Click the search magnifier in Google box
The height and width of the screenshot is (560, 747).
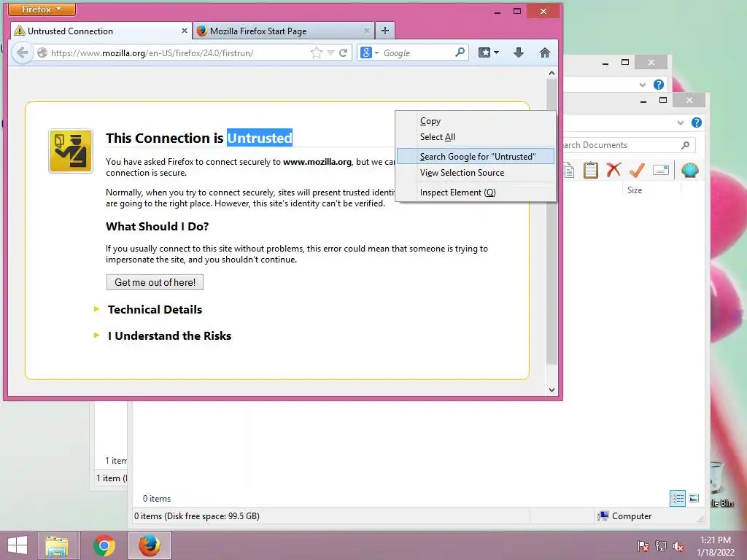[x=460, y=52]
